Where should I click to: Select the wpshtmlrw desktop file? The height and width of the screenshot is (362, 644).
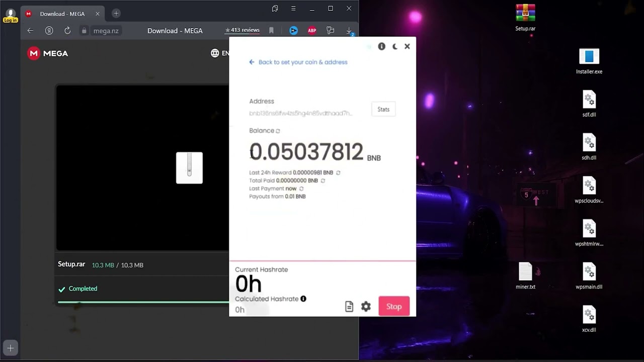[589, 233]
